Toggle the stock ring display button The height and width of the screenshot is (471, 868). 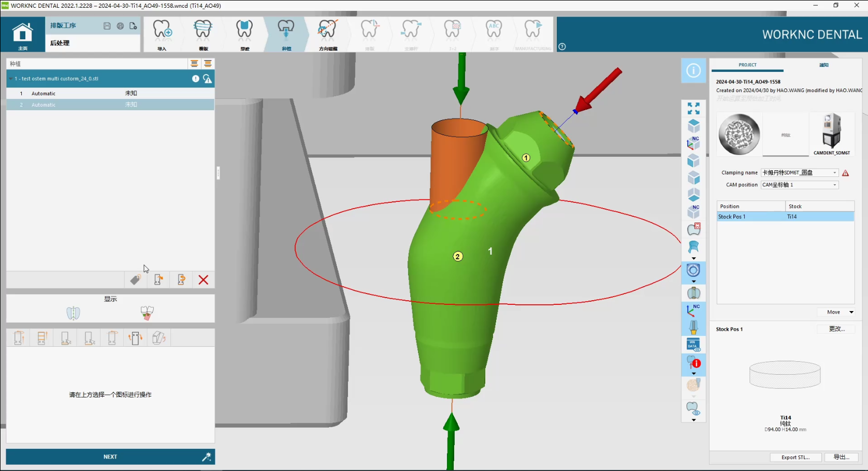693,270
